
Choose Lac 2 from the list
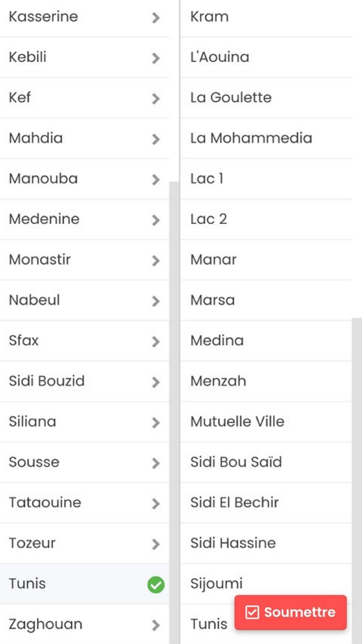click(266, 219)
